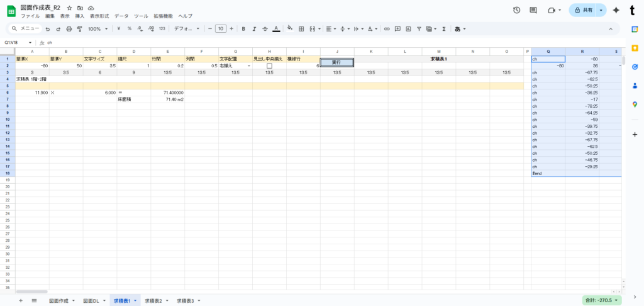The width and height of the screenshot is (644, 306).
Task: Open the 編集 menu
Action: click(x=50, y=16)
